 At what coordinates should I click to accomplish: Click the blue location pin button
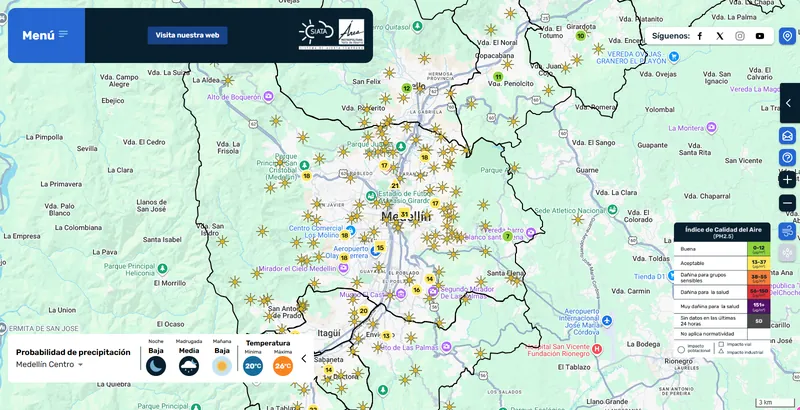pos(787,36)
